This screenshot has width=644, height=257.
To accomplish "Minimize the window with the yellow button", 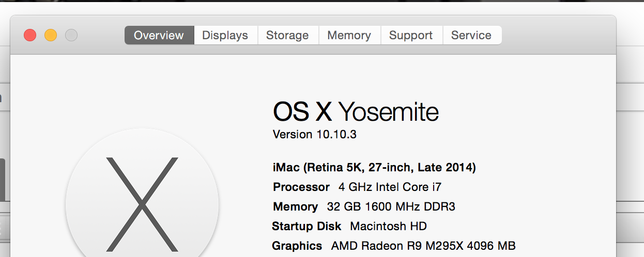I will 51,36.
